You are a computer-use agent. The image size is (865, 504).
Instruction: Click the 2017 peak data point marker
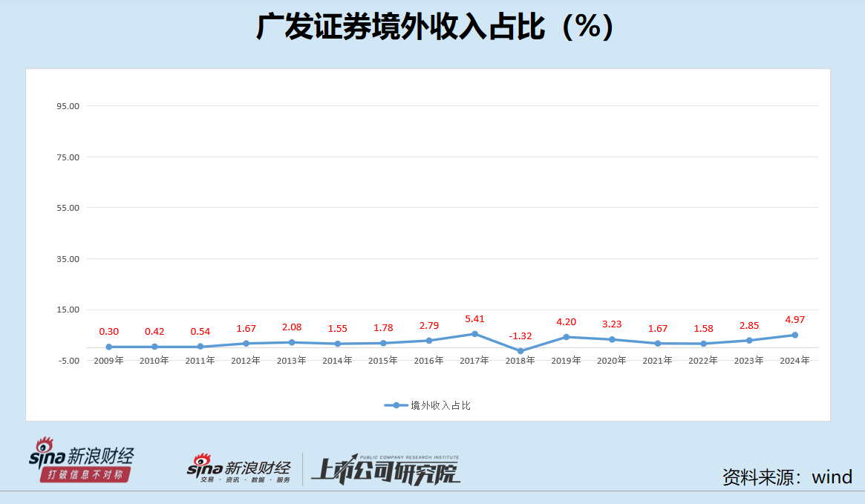pos(473,334)
